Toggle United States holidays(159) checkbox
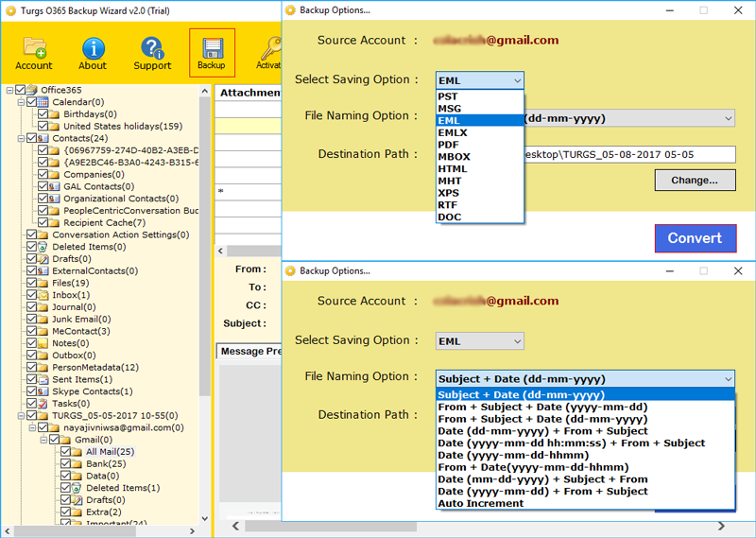 point(43,126)
